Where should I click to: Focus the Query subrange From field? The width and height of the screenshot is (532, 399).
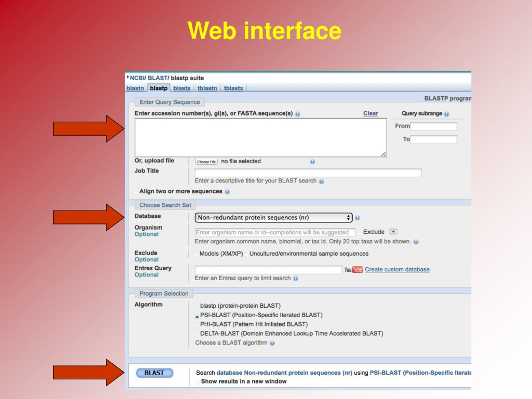click(x=434, y=126)
